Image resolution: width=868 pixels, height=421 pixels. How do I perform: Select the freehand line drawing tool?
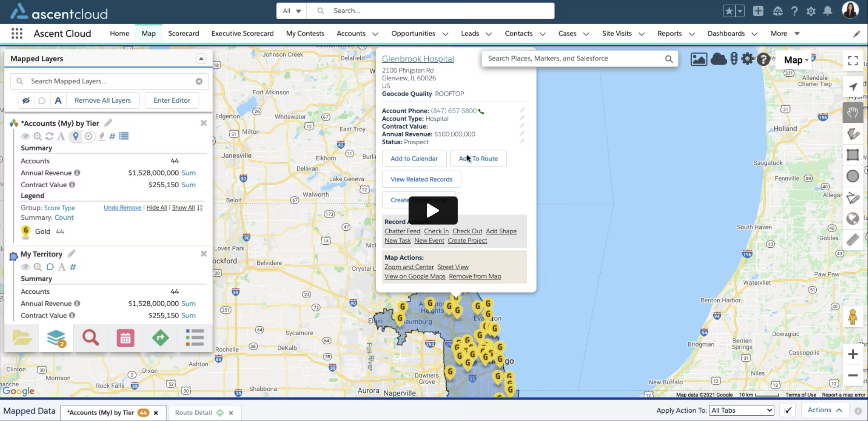853,198
